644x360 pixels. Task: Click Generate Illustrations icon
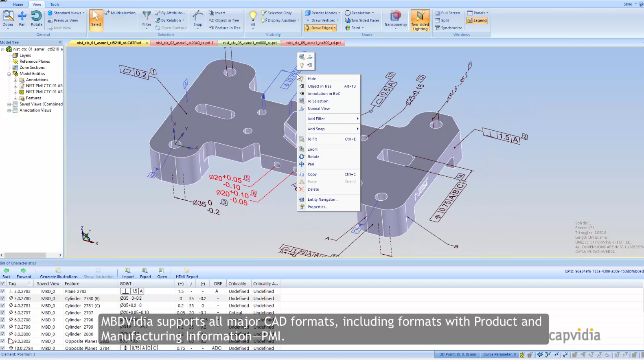coord(59,273)
